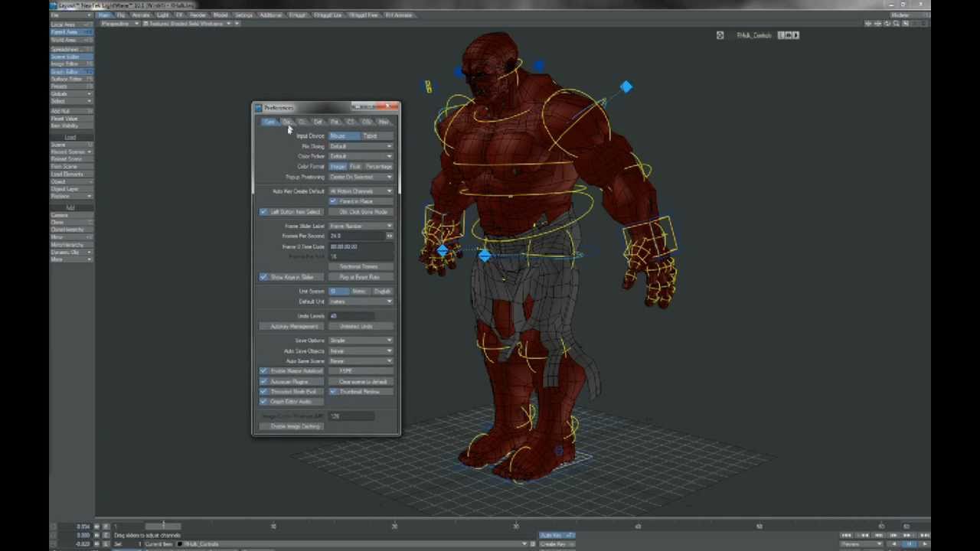Choose Percentage color format
Screen dimensions: 980x551
378,167
